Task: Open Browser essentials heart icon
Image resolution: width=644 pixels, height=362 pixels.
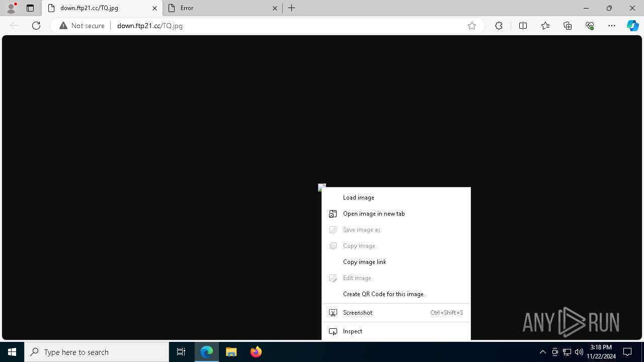Action: (x=590, y=26)
